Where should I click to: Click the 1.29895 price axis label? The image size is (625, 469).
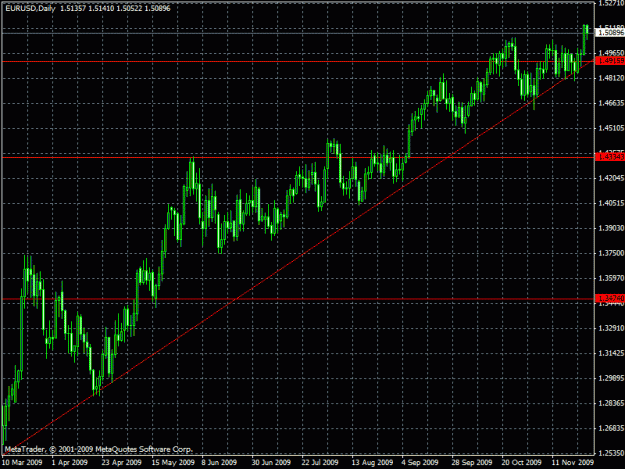coord(611,378)
